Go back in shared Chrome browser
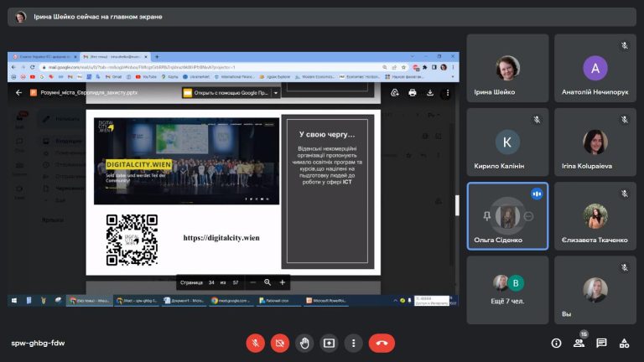This screenshot has height=362, width=644. click(13, 67)
